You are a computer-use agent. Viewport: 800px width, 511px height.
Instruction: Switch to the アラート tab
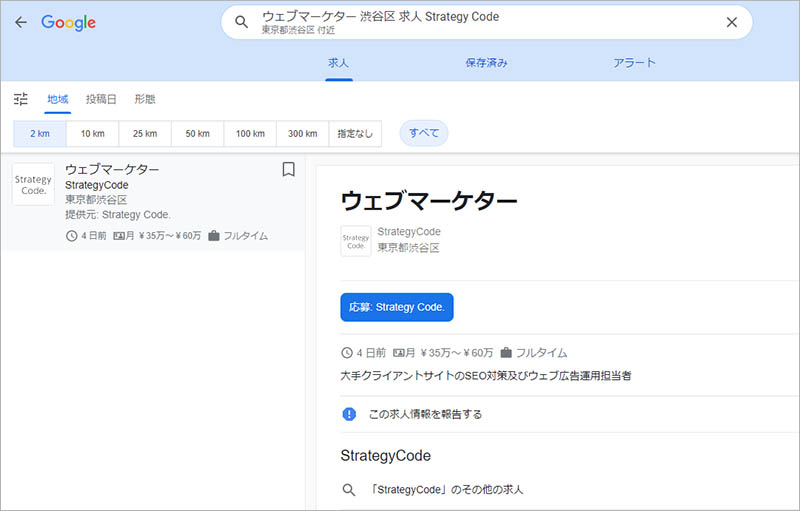[634, 63]
